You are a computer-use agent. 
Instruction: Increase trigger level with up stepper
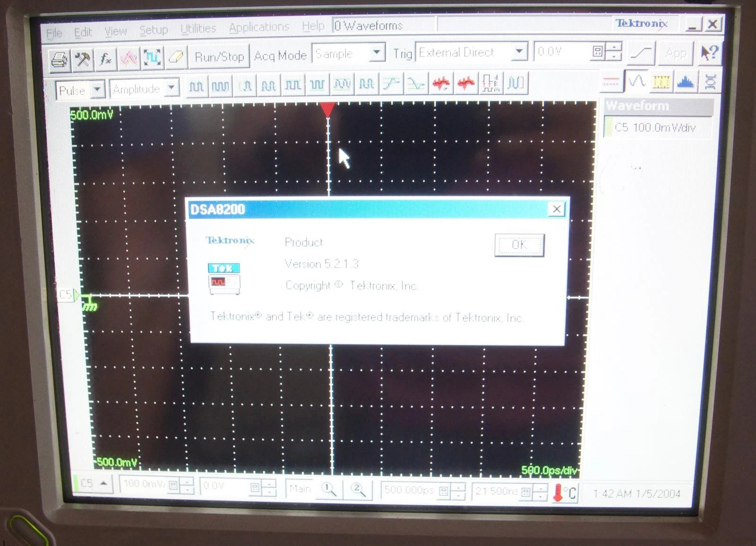[x=614, y=47]
